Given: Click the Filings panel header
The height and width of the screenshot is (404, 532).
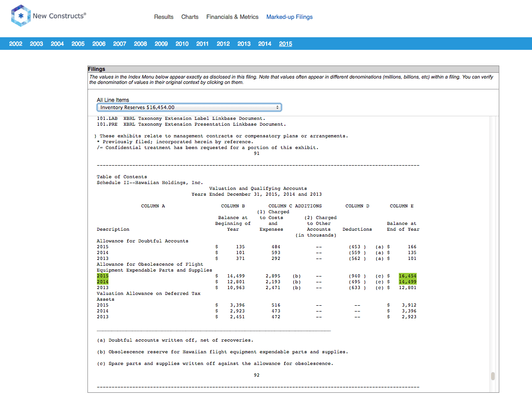Looking at the screenshot, I should tap(293, 69).
